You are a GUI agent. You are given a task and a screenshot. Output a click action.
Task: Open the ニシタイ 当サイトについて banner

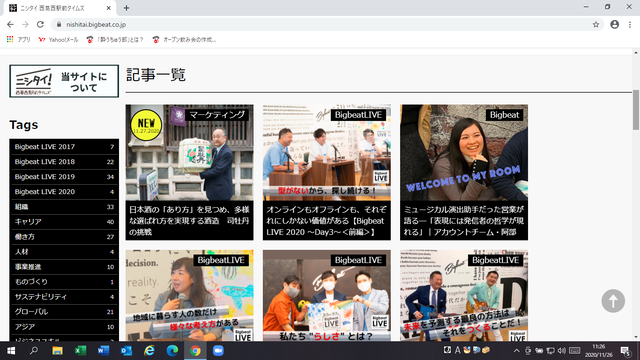pyautogui.click(x=64, y=81)
